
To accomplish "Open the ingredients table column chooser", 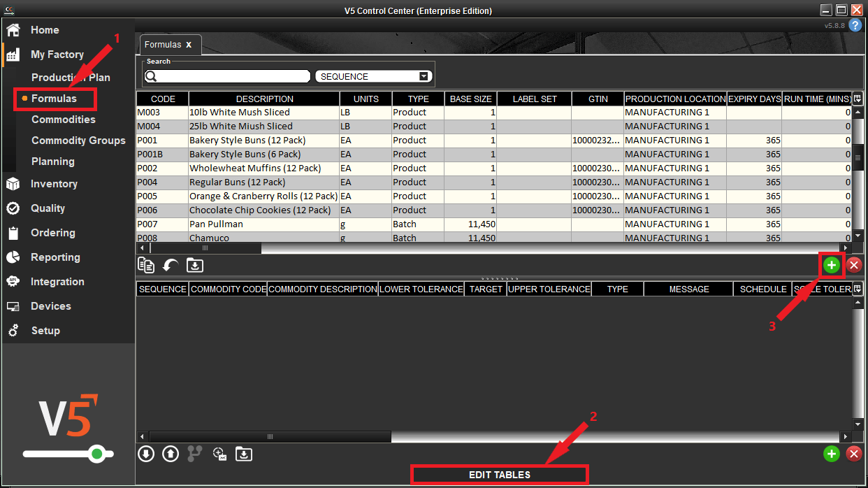I will click(858, 289).
